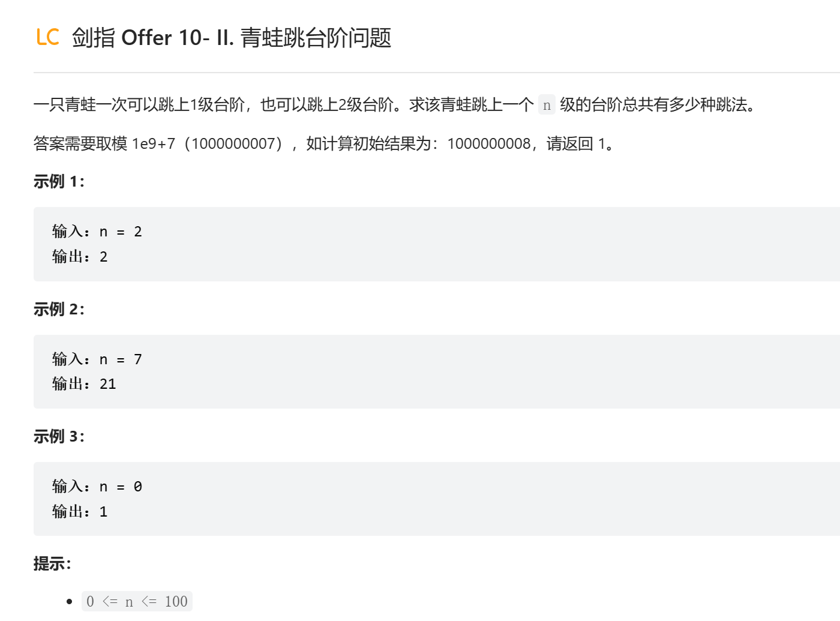Click the input line n = 2
The width and height of the screenshot is (840, 621).
[x=97, y=232]
